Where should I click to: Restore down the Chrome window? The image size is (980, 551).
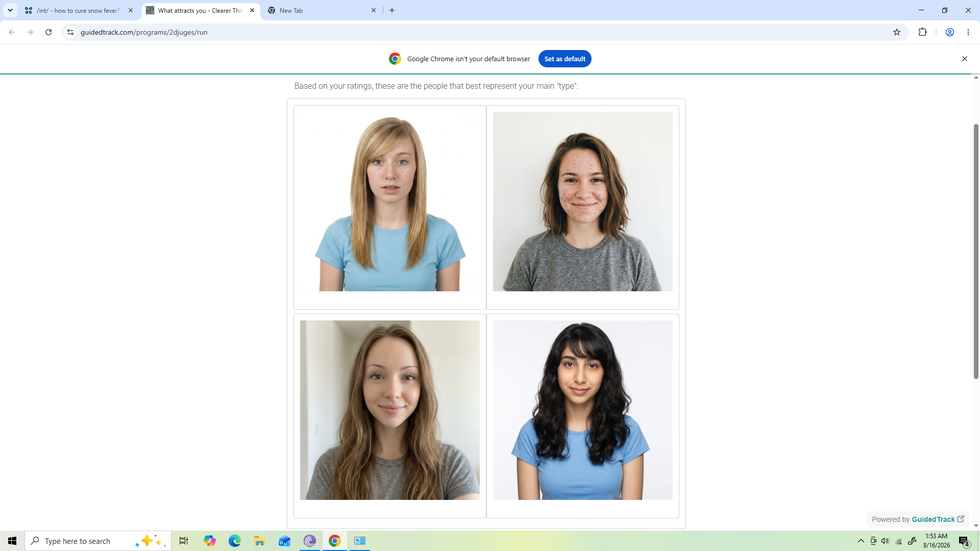[945, 10]
